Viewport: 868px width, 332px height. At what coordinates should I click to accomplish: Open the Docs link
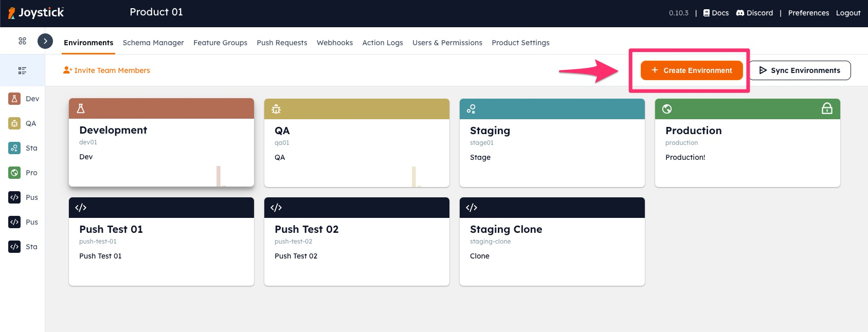pos(720,13)
